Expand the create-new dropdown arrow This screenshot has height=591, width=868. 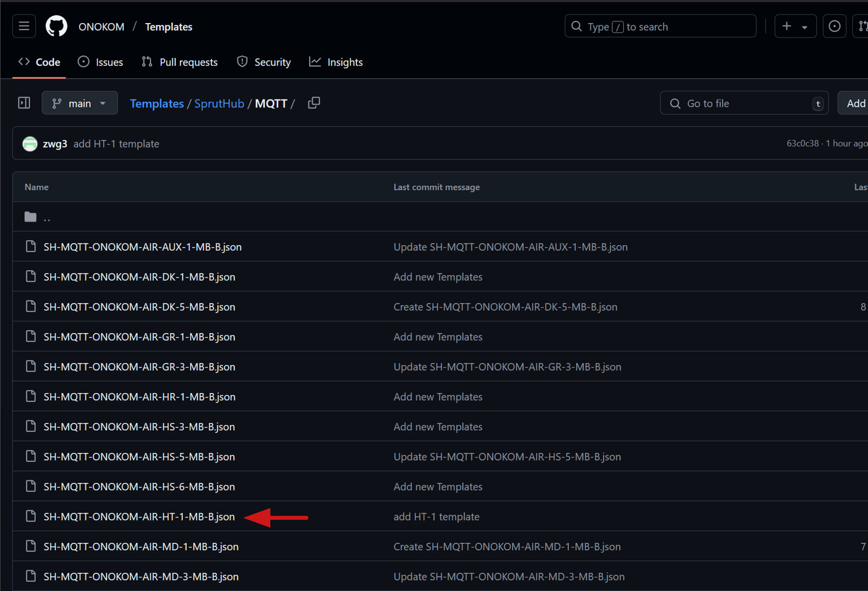804,27
